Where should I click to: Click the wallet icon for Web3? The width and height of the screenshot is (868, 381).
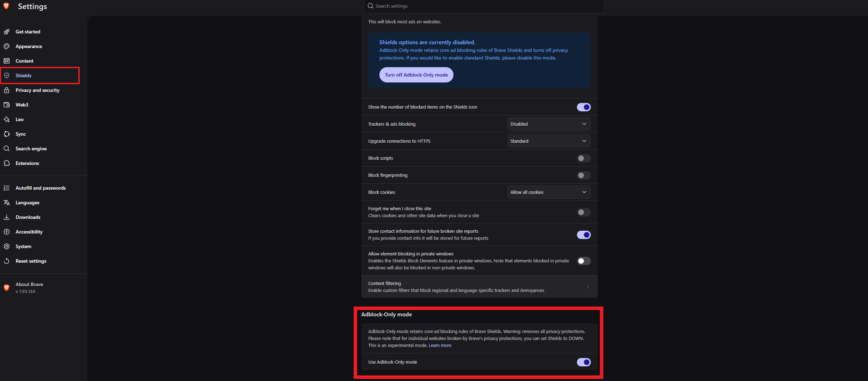pos(7,105)
